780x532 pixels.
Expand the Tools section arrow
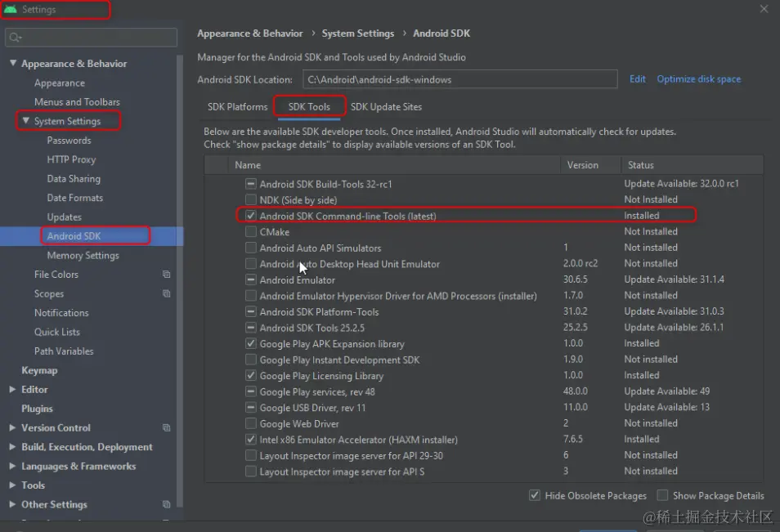point(13,485)
